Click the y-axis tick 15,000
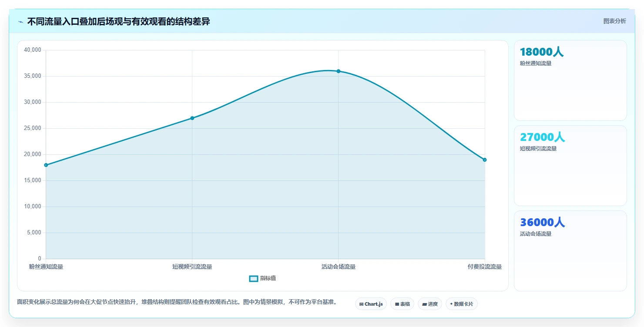 click(33, 180)
